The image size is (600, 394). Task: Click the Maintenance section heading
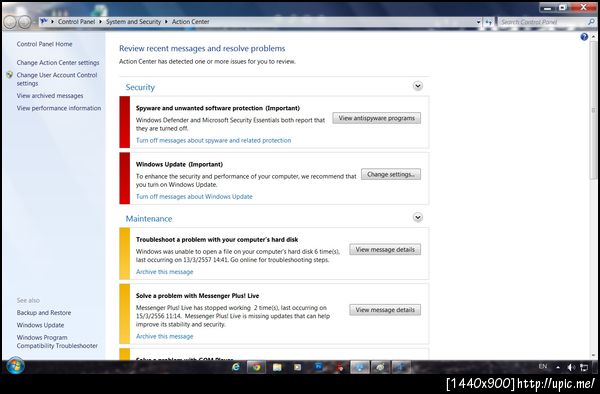pyautogui.click(x=149, y=219)
